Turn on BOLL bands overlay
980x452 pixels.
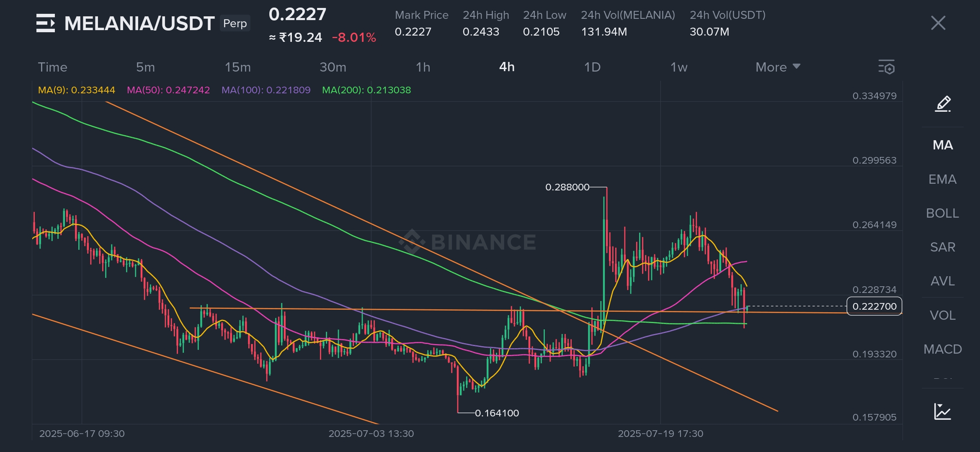pos(942,213)
